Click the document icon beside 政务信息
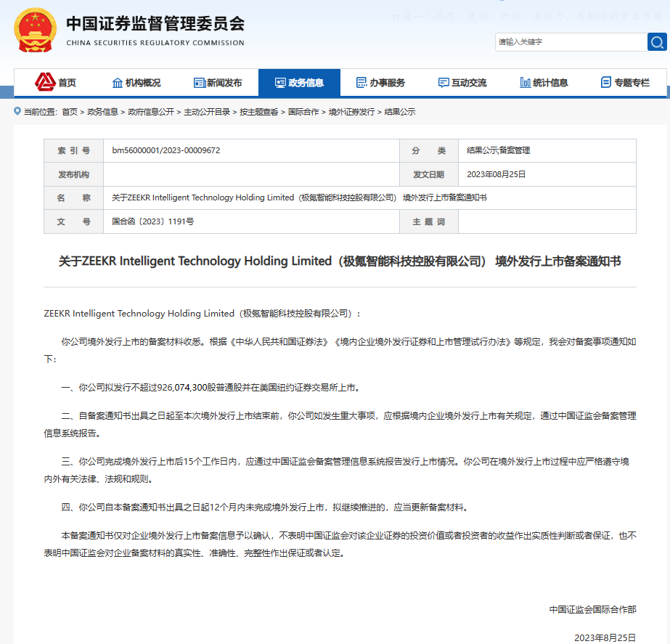 [x=279, y=82]
